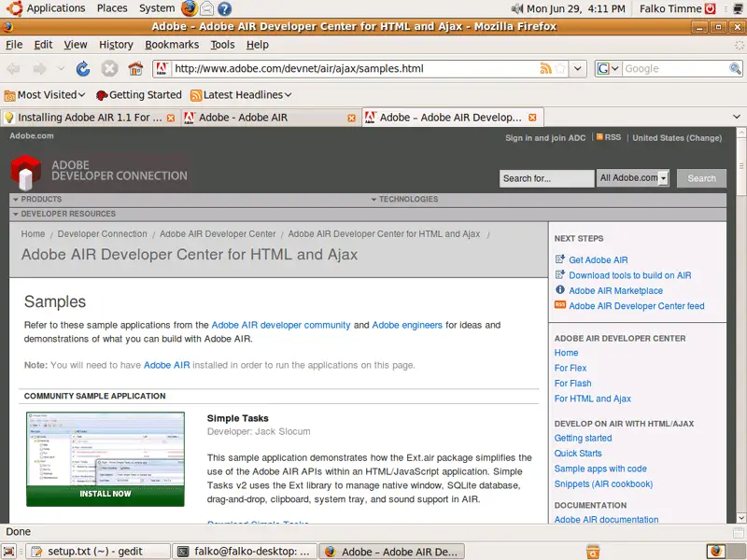747x560 pixels.
Task: Click the red power button beside Falko Timme
Action: tap(711, 8)
